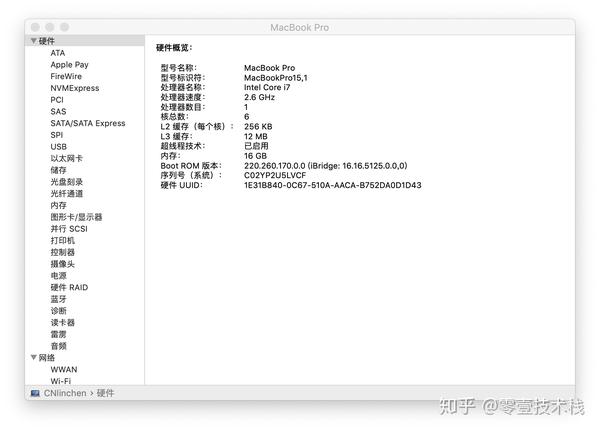This screenshot has width=600, height=431.
Task: Collapse the 网络 category triangle
Action: coord(34,358)
